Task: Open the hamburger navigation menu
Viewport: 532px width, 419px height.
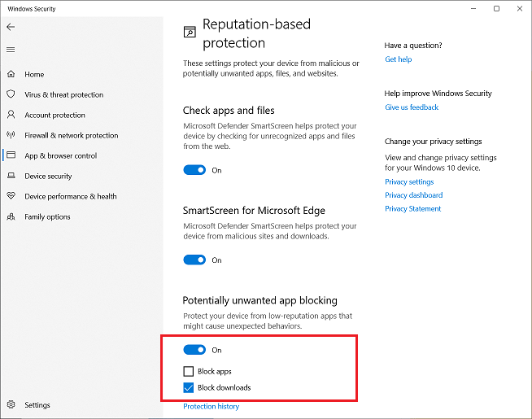Action: click(11, 50)
